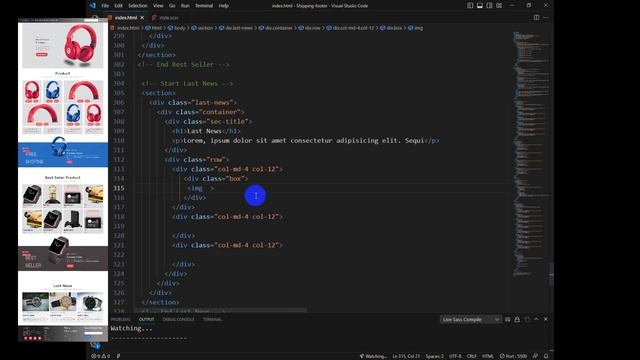Select img in the breadcrumb
Viewport: 640px width, 360px height.
pos(418,28)
